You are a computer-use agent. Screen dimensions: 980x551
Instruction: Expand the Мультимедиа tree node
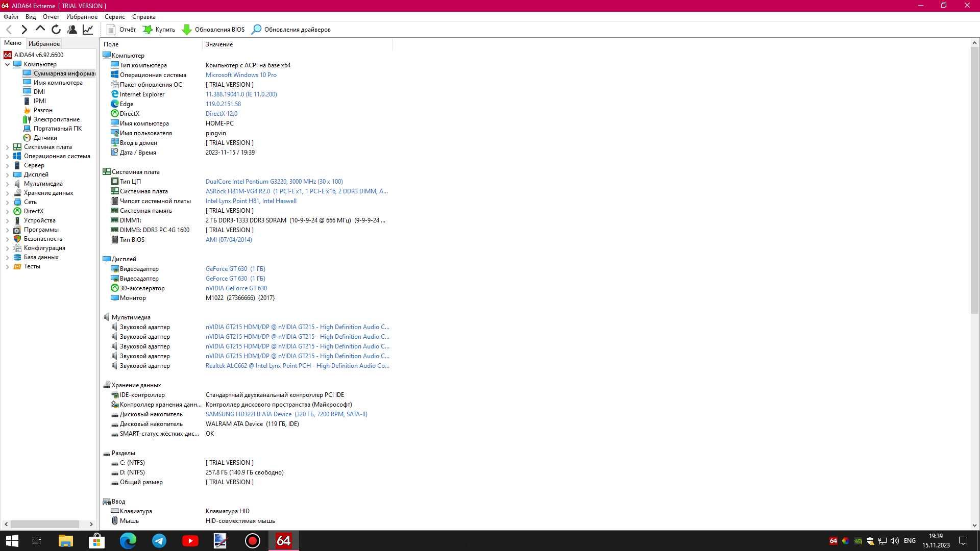coord(7,184)
